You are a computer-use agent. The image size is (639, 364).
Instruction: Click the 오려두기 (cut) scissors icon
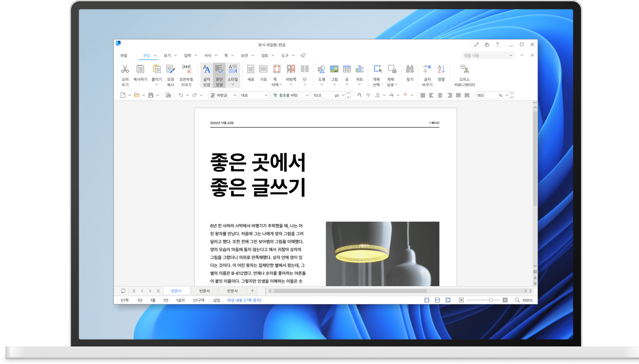125,69
